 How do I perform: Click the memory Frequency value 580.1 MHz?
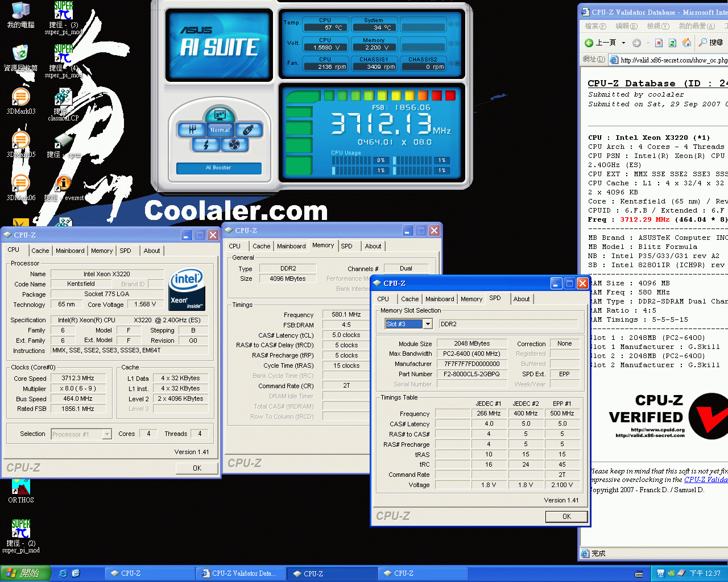[346, 314]
